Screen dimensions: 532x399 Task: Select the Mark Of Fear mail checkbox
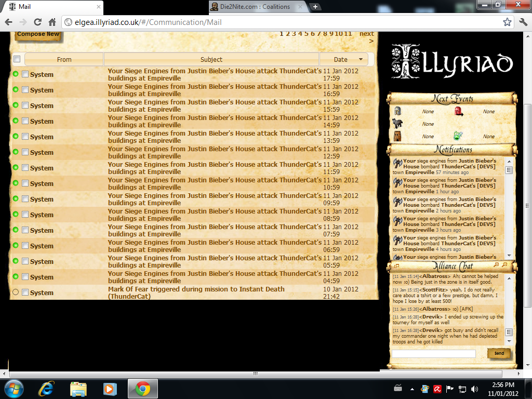click(x=25, y=292)
